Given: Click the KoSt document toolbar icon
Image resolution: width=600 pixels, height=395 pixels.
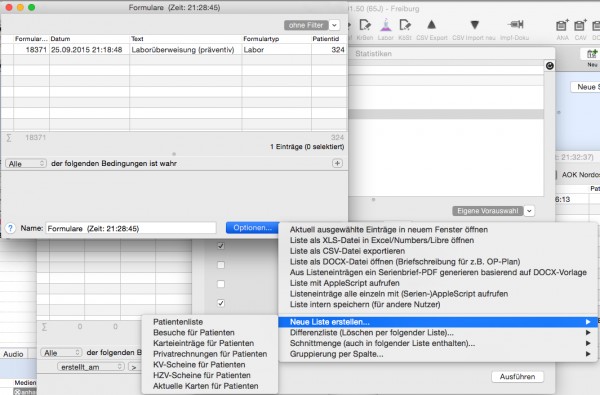Looking at the screenshot, I should (x=405, y=25).
